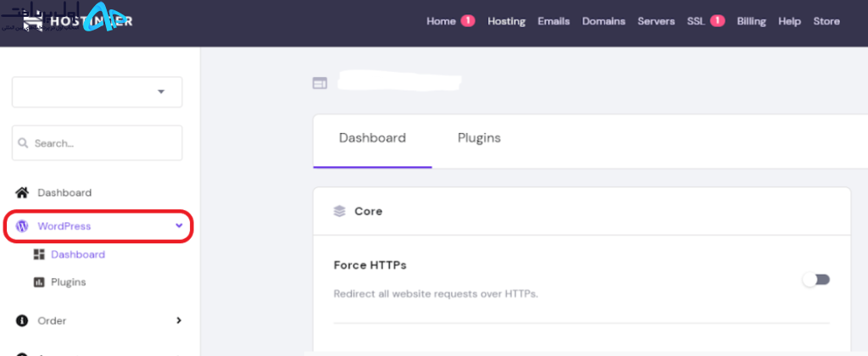Click the home icon beside sidebar Dashboard
Image resolution: width=868 pixels, height=356 pixels.
coord(22,192)
